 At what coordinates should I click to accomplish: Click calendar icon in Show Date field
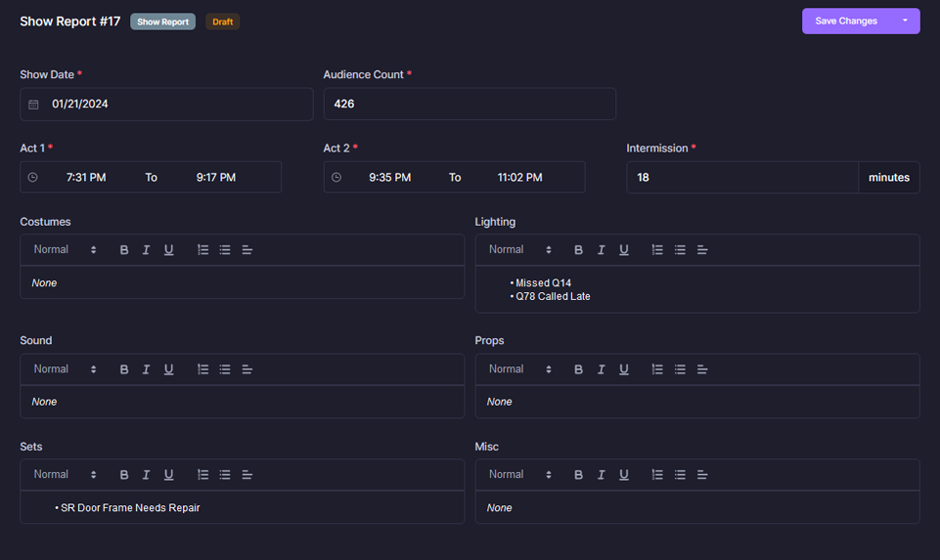33,105
